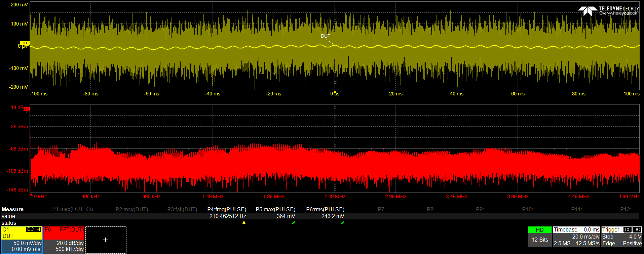644x254 pixels.
Task: Select the P6:rms(PULSE) measurement column
Action: click(x=325, y=209)
